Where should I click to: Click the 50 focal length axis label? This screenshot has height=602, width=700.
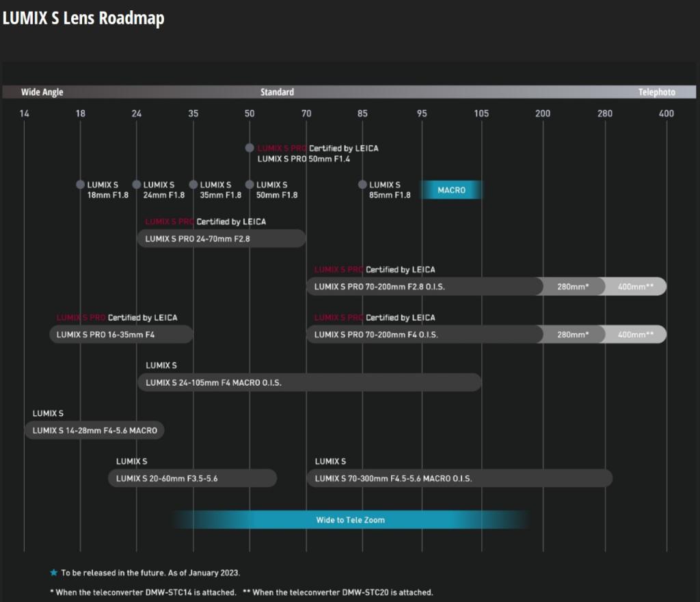(x=250, y=114)
